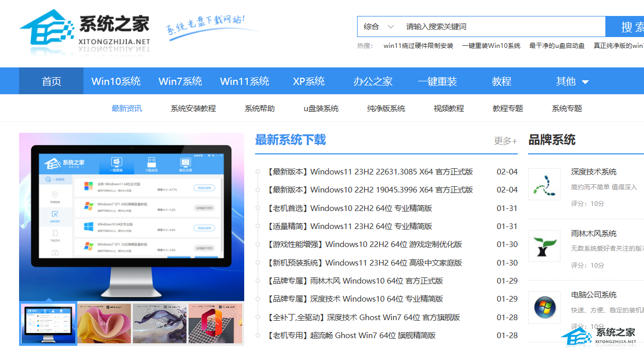Open 【游戏性能增强】Windows10 游戏定制优化版
This screenshot has width=644, height=351.
[x=364, y=244]
